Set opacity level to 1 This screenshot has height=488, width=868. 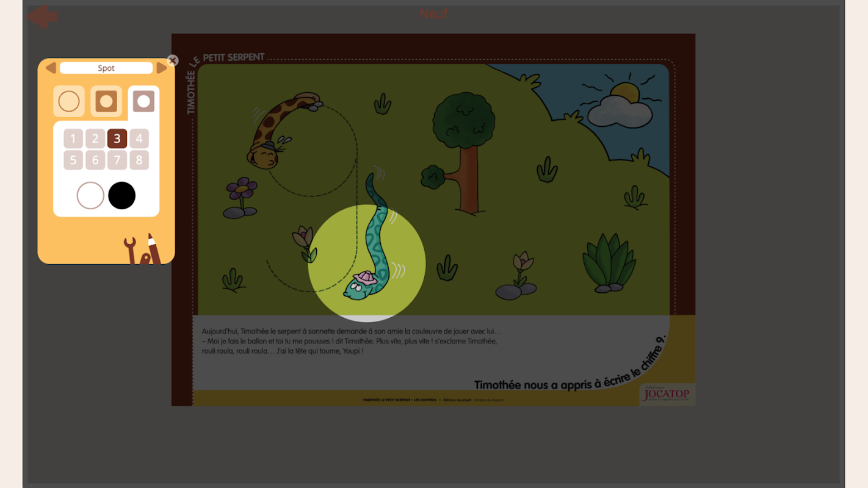[x=73, y=138]
